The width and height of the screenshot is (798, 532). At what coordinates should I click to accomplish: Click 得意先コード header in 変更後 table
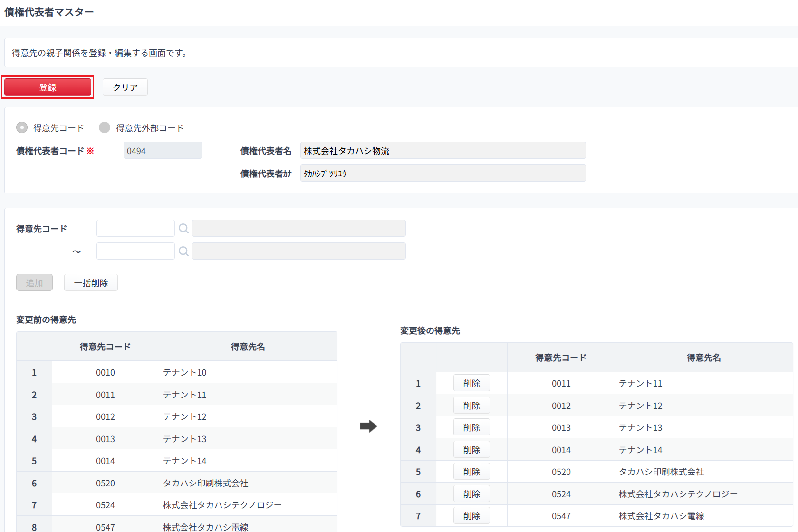561,358
